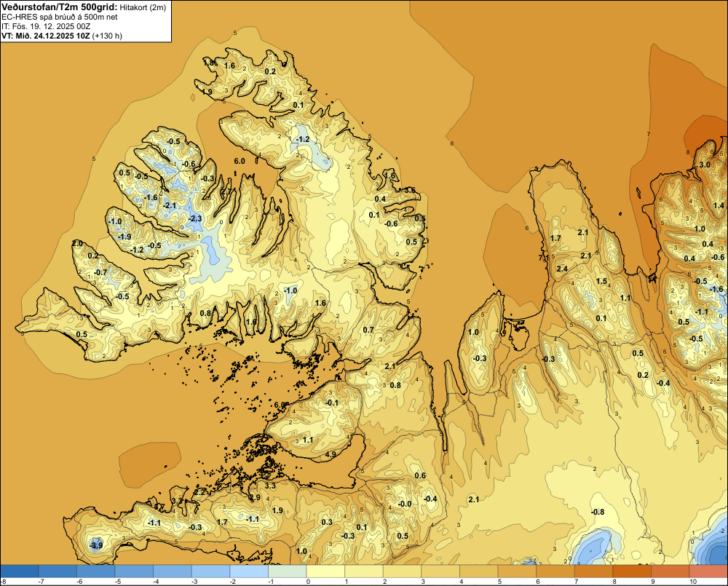Click the temperature value '2.7' on the map
The height and width of the screenshot is (586, 728).
pyautogui.click(x=226, y=191)
